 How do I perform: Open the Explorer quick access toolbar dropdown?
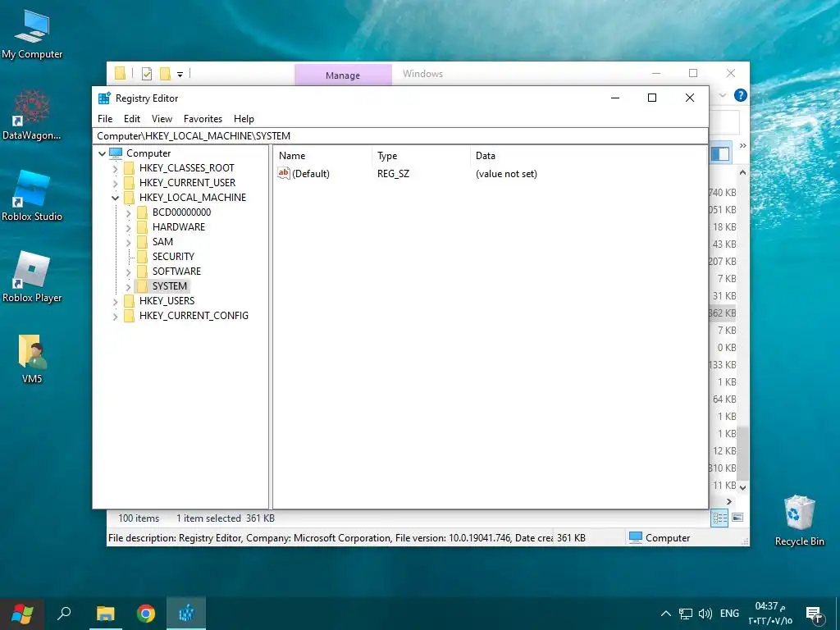[x=180, y=75]
